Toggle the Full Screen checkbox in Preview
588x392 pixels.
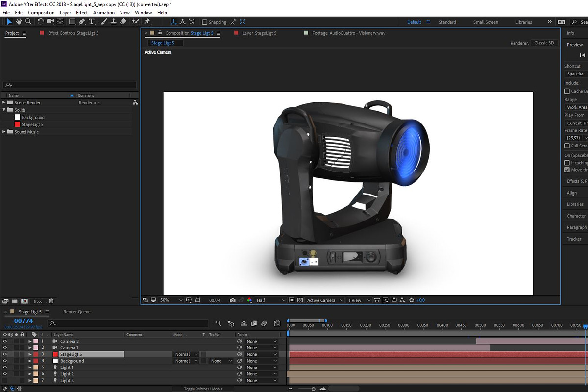[567, 146]
